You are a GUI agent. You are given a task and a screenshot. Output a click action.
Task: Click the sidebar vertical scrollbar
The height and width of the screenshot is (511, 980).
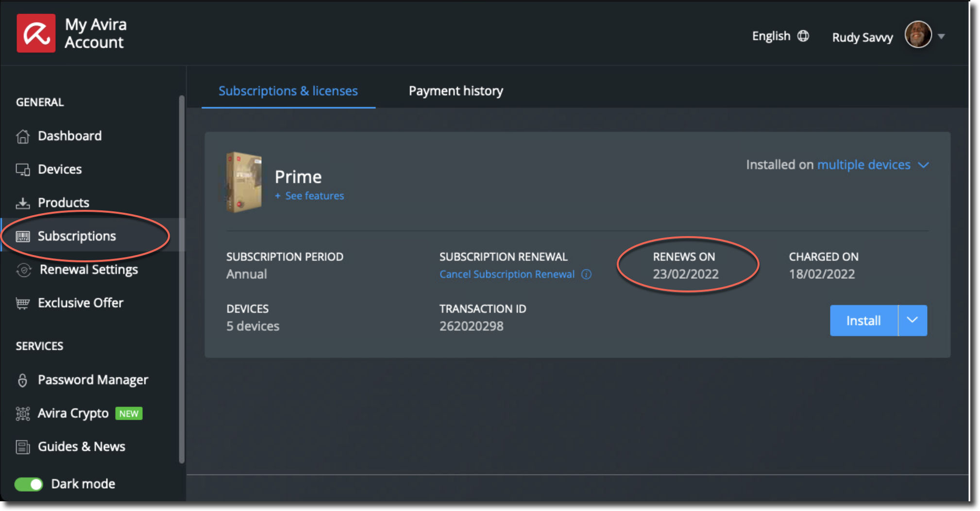pos(182,279)
